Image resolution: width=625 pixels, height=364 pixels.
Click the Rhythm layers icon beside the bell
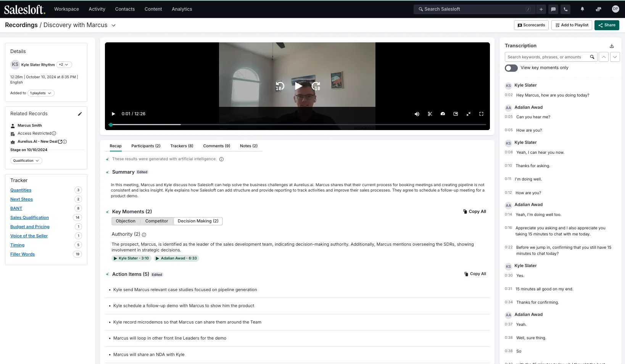598,9
